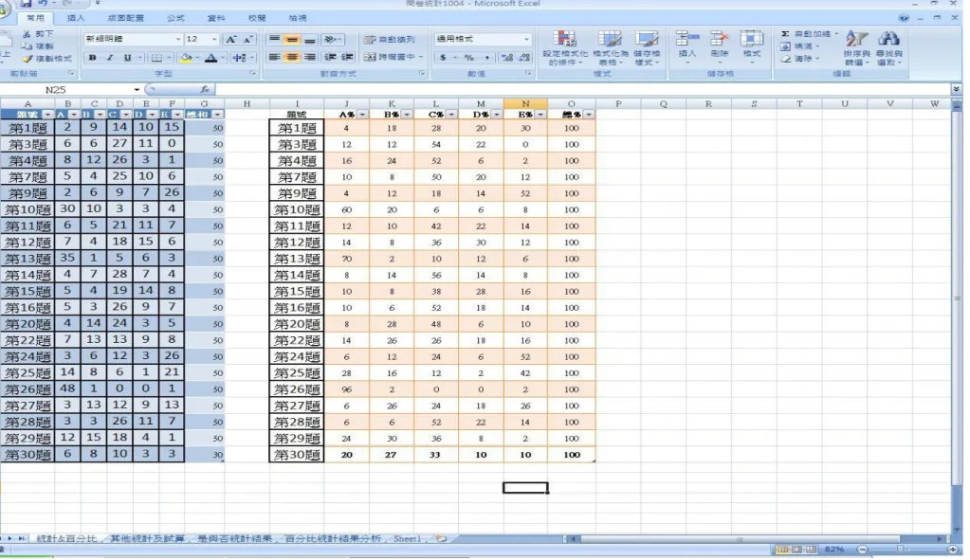Click the increase decimal icon
Viewport: 970px width, 560px height.
coord(507,58)
